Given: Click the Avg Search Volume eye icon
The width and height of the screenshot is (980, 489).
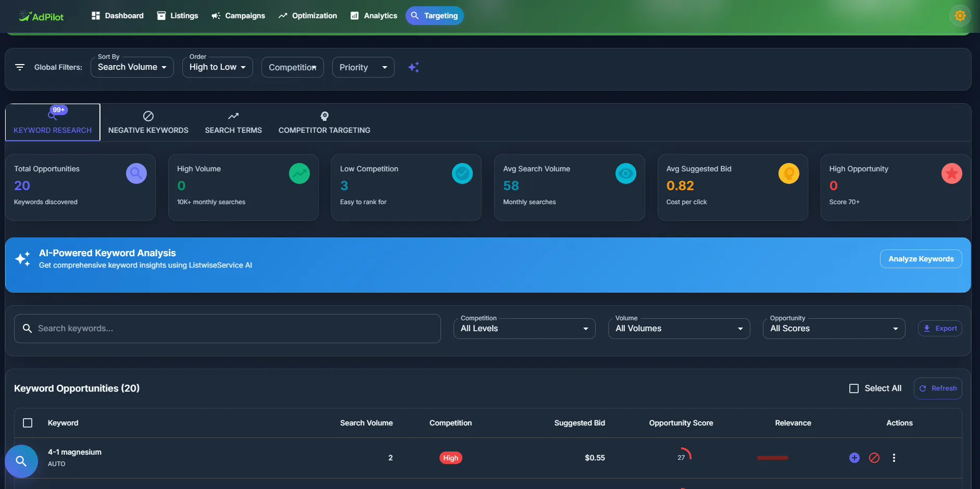Looking at the screenshot, I should tap(626, 173).
